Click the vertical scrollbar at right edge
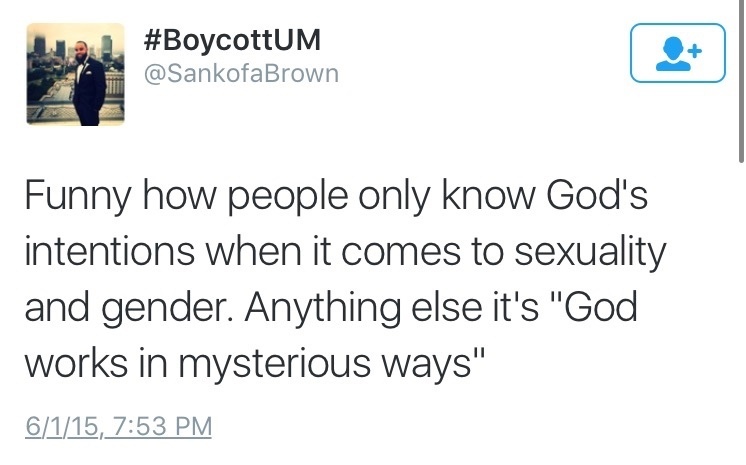Viewport: 746px width, 465px height. [741, 81]
